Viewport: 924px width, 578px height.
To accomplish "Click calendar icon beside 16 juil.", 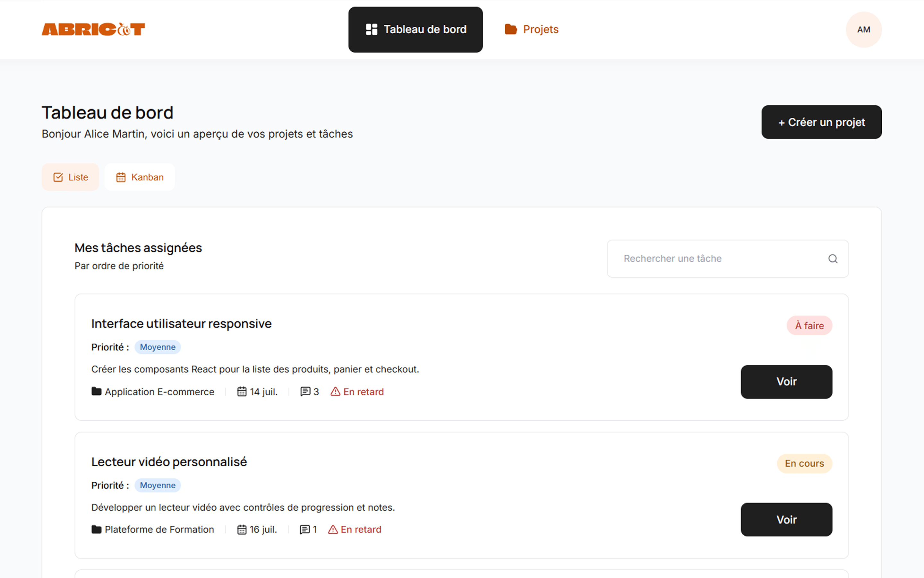I will [242, 530].
